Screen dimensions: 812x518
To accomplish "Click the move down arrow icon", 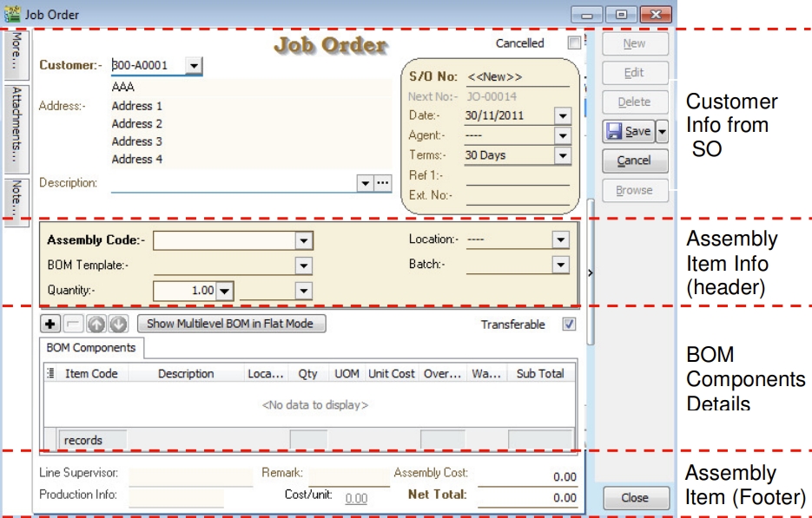I will [119, 325].
